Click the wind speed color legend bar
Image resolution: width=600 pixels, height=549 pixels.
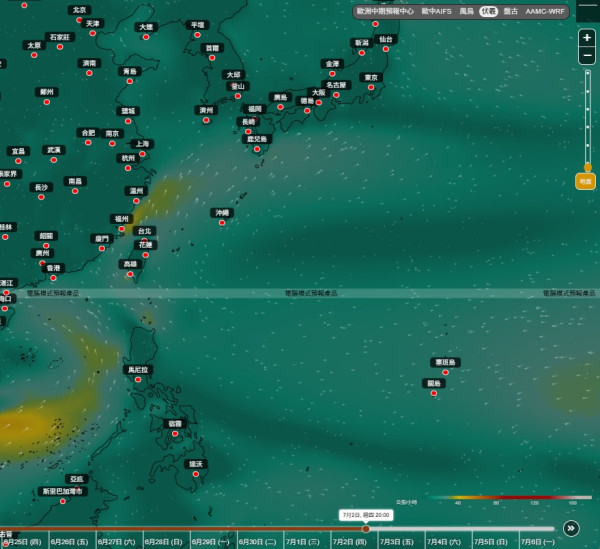[510, 497]
